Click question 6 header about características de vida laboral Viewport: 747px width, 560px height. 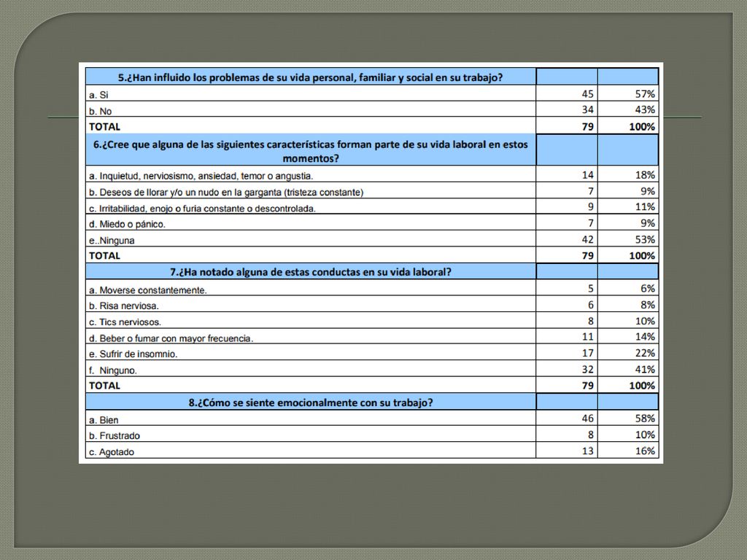(311, 151)
